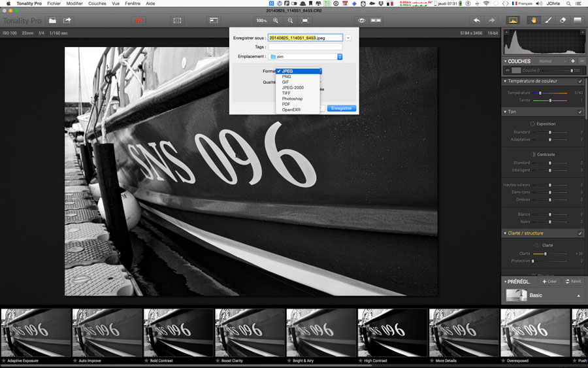The image size is (588, 368).
Task: Choose GIF in format list
Action: 298,82
